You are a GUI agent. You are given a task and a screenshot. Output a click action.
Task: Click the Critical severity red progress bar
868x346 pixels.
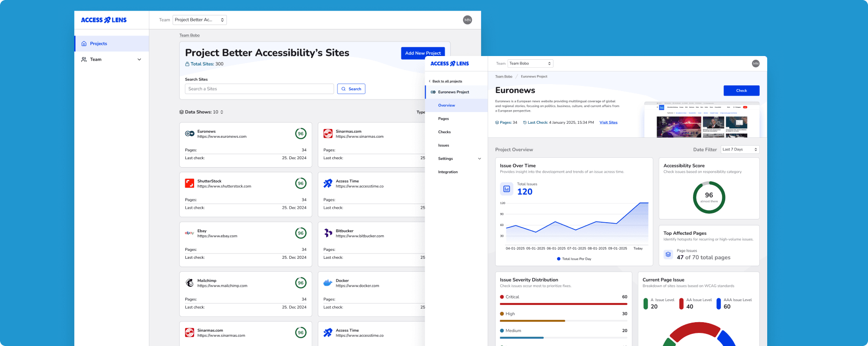pyautogui.click(x=563, y=304)
